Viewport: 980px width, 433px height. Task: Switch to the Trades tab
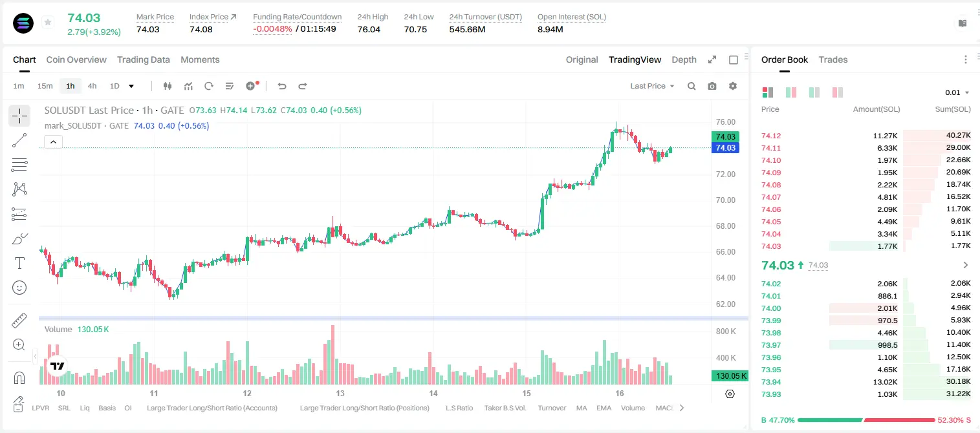(x=833, y=59)
